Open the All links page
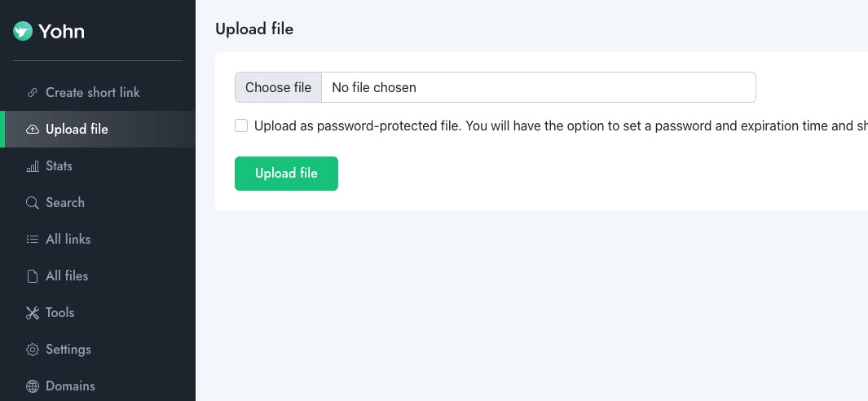Viewport: 868px width, 401px height. coord(68,240)
